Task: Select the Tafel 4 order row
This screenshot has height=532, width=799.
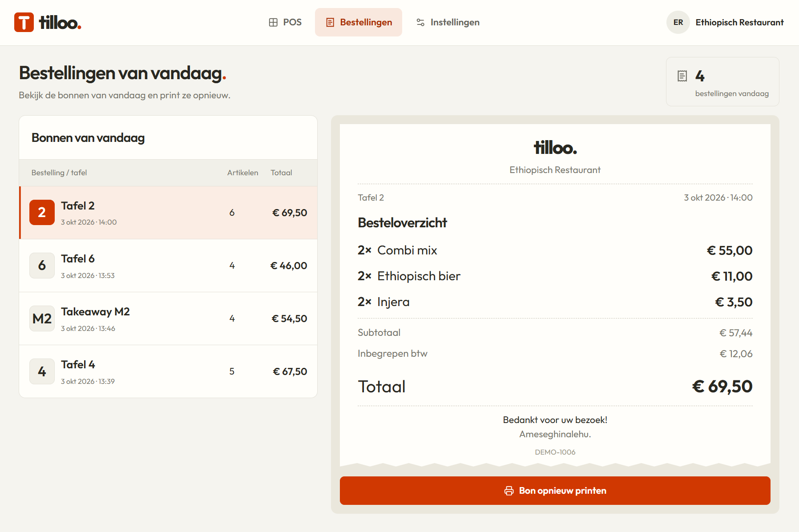Action: tap(168, 371)
